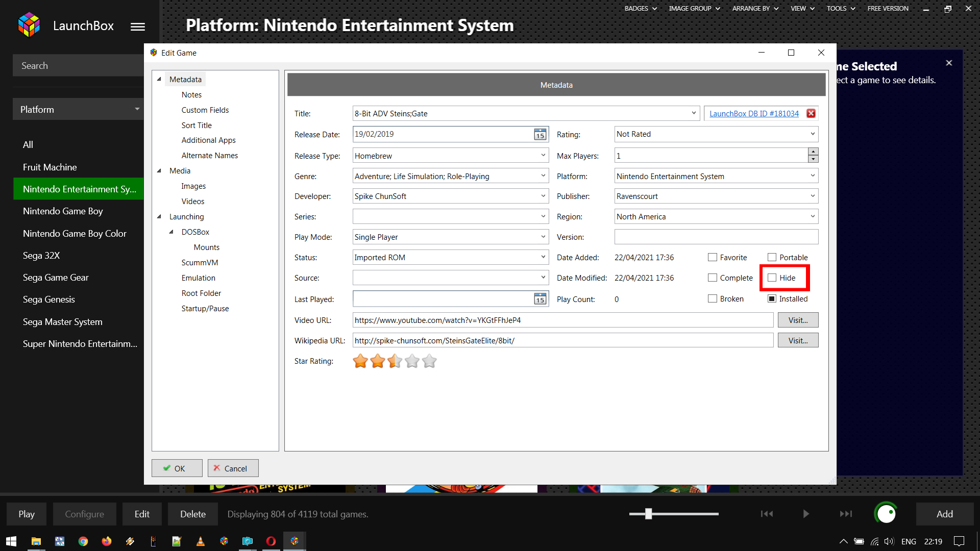Open the TOOLS menu
This screenshot has width=980, height=551.
click(x=841, y=8)
